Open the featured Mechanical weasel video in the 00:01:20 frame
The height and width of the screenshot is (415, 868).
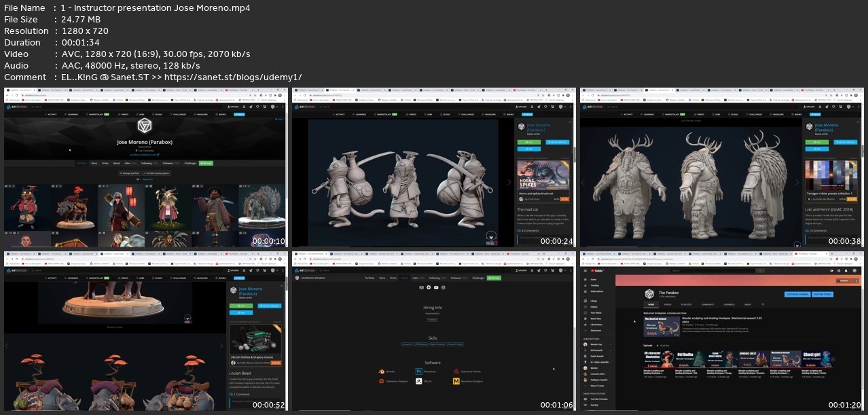tap(662, 327)
